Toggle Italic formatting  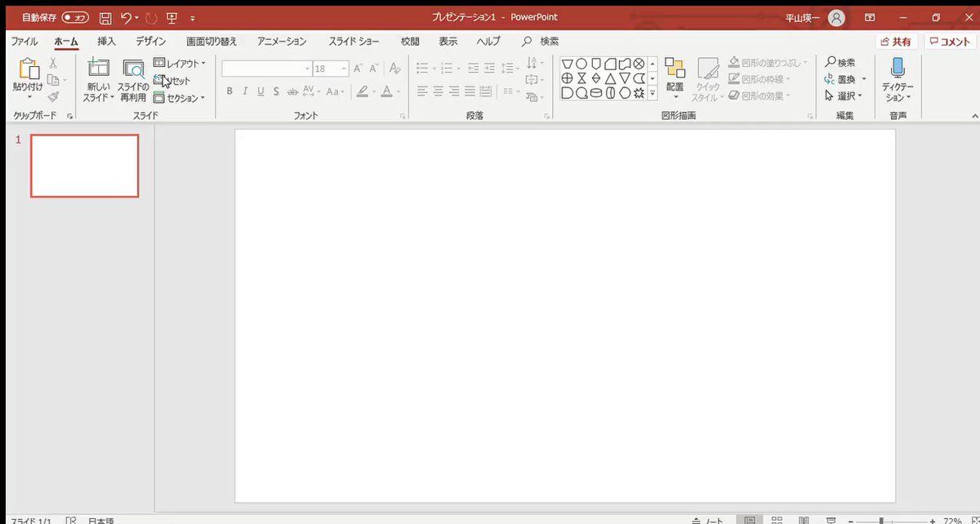tap(245, 91)
